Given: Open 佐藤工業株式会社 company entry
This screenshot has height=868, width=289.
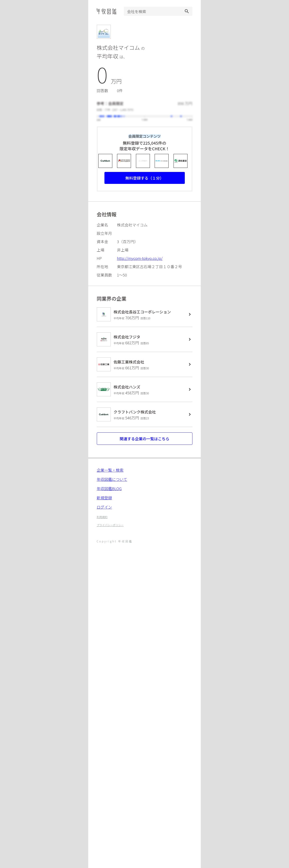Looking at the screenshot, I should tap(144, 364).
